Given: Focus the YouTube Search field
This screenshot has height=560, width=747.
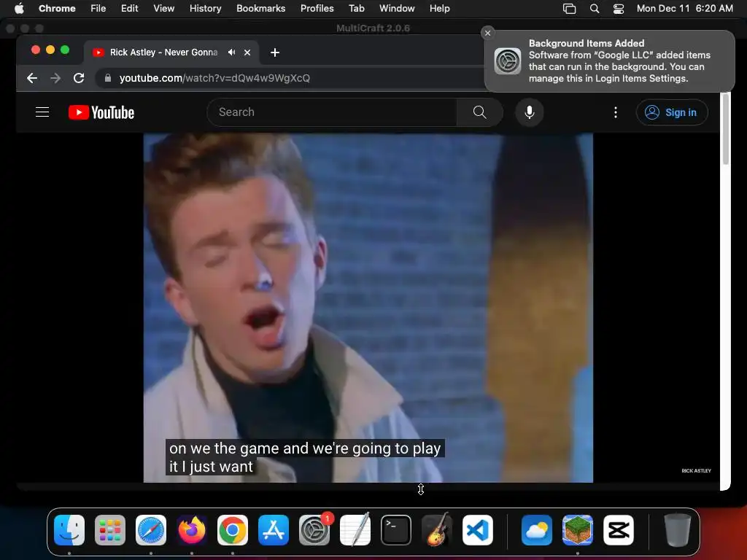Looking at the screenshot, I should tap(332, 112).
